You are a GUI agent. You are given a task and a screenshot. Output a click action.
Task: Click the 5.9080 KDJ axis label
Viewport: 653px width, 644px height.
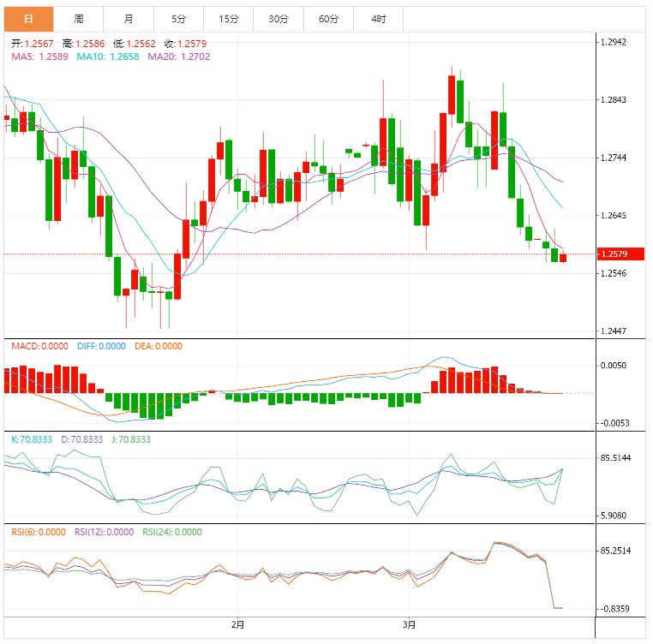point(614,516)
